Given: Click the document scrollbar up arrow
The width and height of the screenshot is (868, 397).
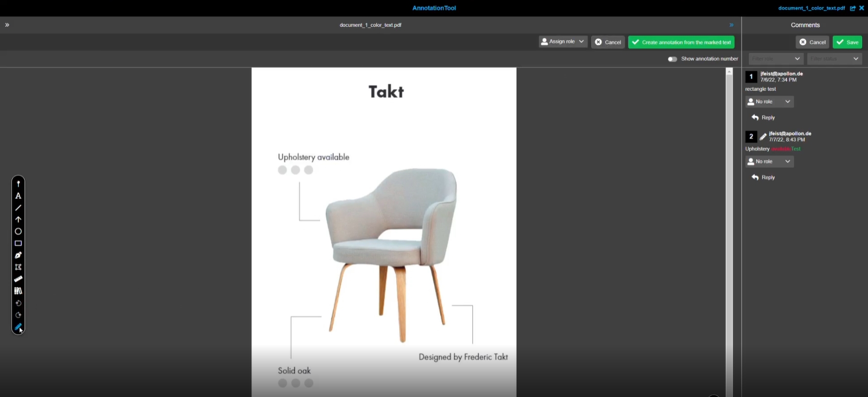Looking at the screenshot, I should click(x=729, y=72).
